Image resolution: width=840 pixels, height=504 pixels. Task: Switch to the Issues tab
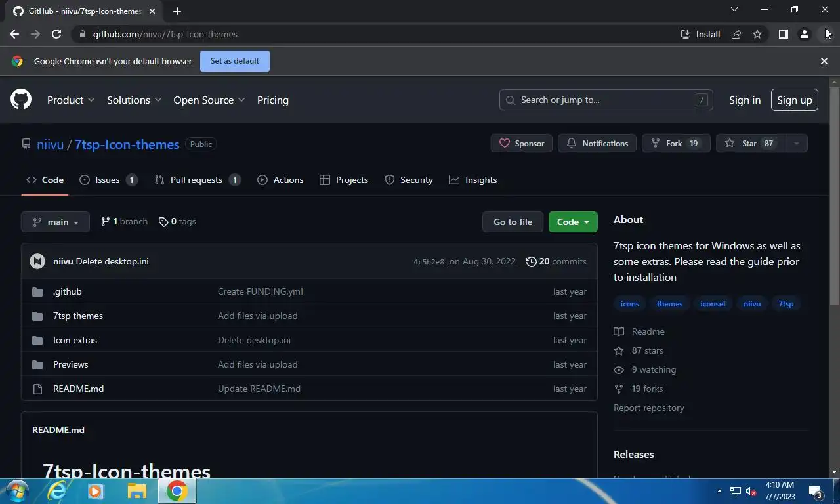108,180
